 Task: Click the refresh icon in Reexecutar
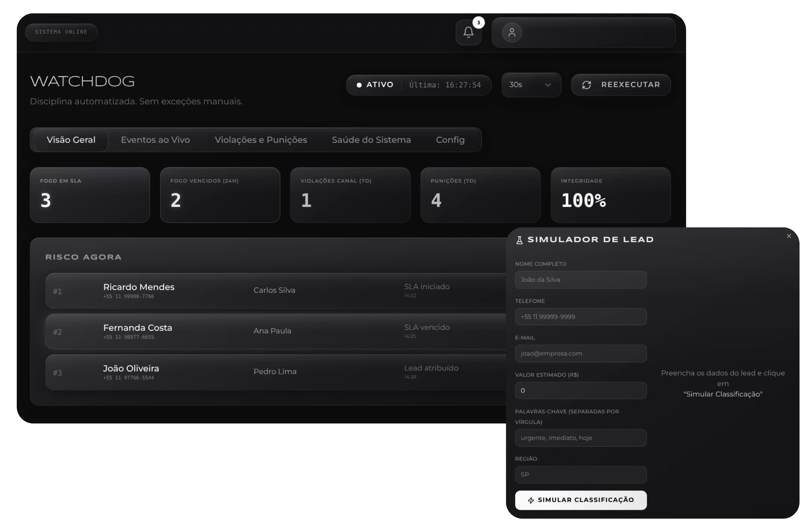(x=587, y=85)
